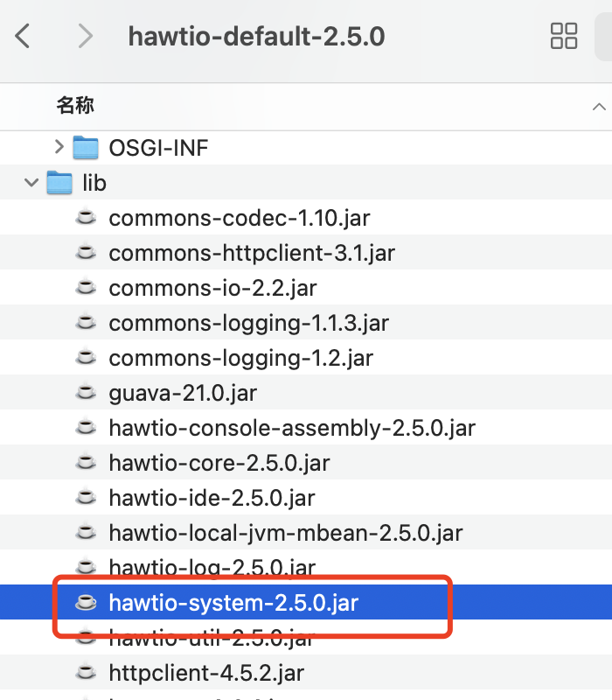Click the OSGI-INF folder icon
Screen dimensions: 612x700
(x=86, y=147)
